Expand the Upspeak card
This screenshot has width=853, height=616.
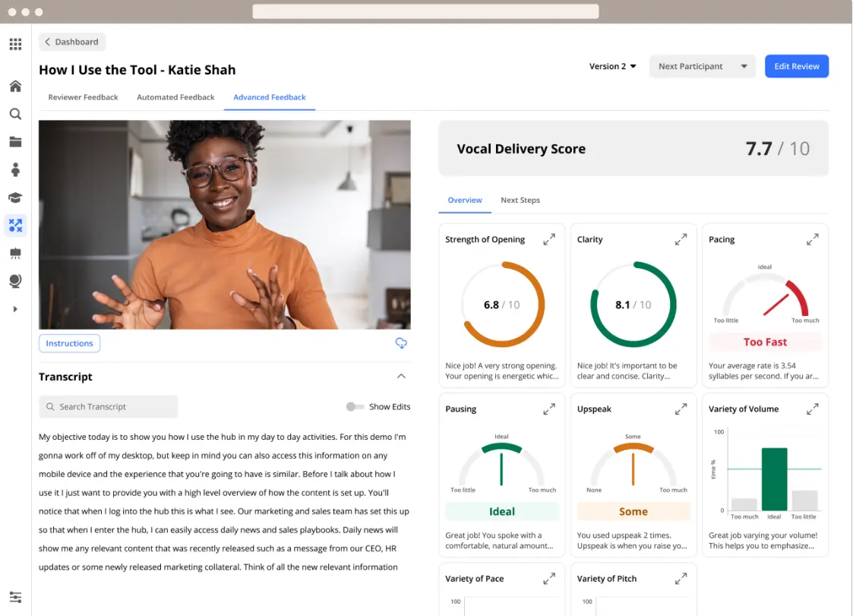681,409
